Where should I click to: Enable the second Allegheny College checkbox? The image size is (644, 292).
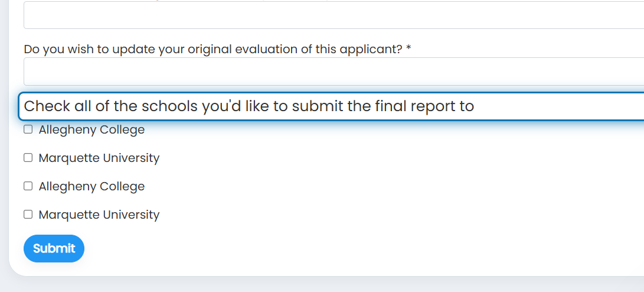pyautogui.click(x=28, y=186)
